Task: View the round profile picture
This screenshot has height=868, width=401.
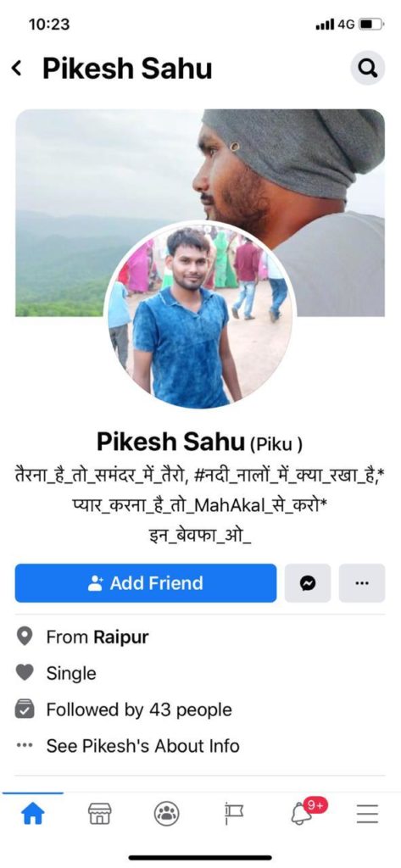Action: pos(199,316)
